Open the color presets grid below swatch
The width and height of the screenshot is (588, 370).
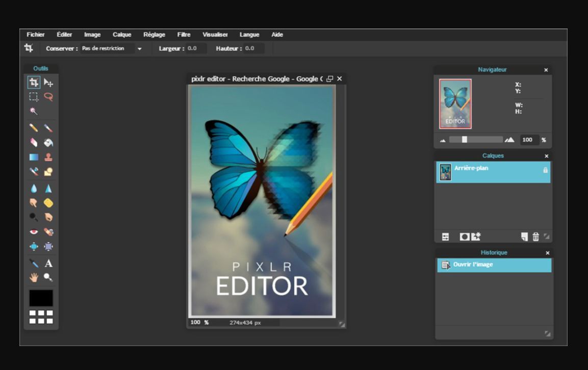point(41,317)
